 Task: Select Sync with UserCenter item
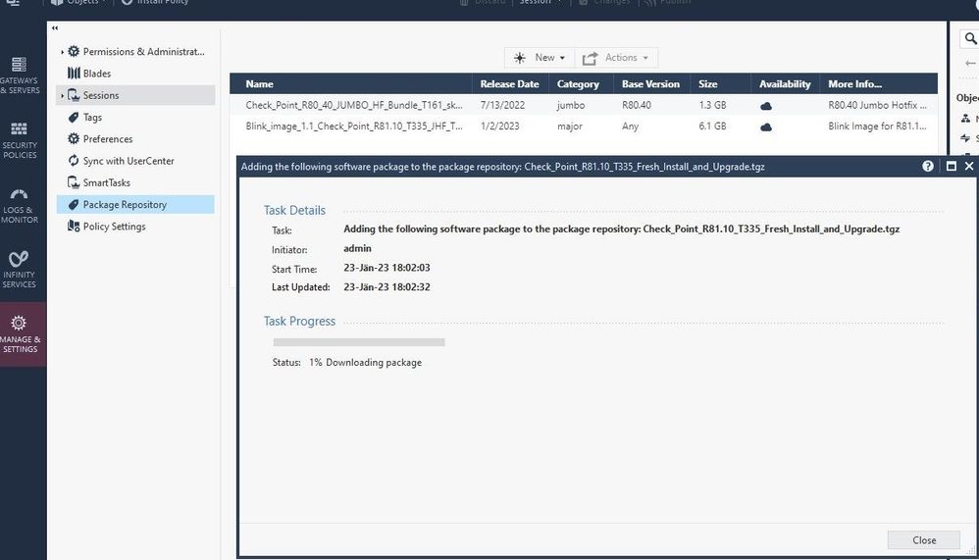(129, 161)
